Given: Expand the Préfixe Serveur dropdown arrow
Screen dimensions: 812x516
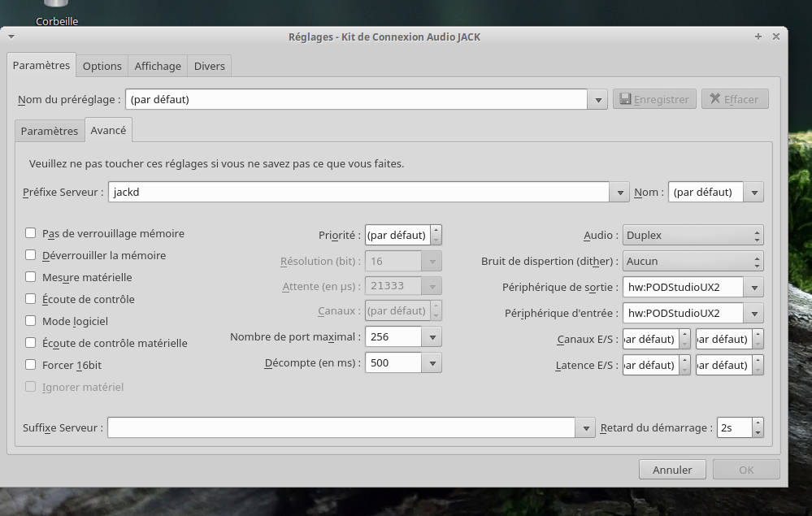Looking at the screenshot, I should click(x=619, y=192).
